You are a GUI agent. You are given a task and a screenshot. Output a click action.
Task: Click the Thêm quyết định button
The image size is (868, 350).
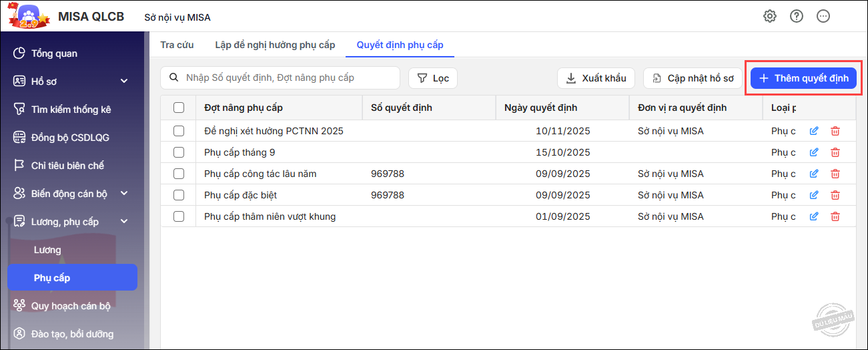803,78
